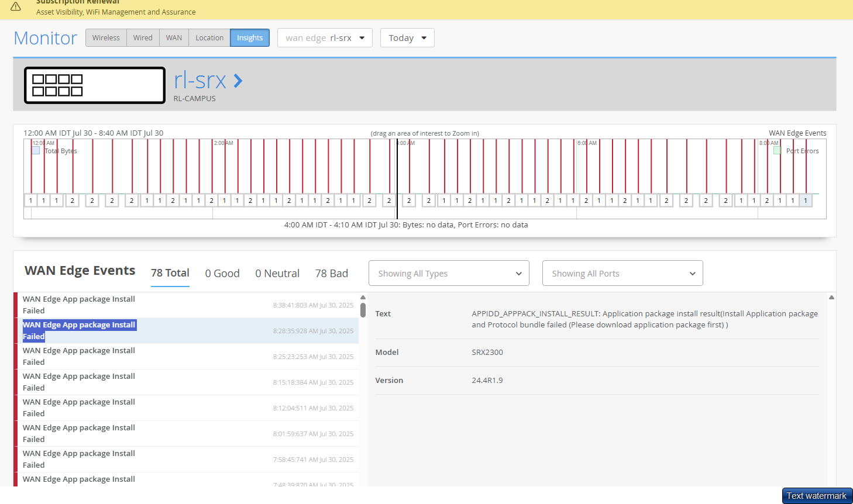Click the highlighted event count box on timeline

click(x=806, y=201)
